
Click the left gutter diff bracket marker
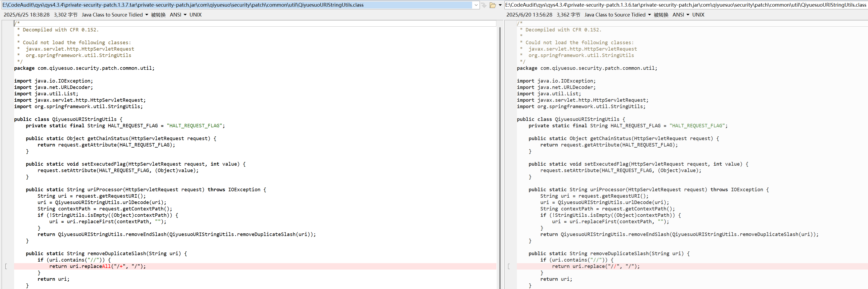6,266
